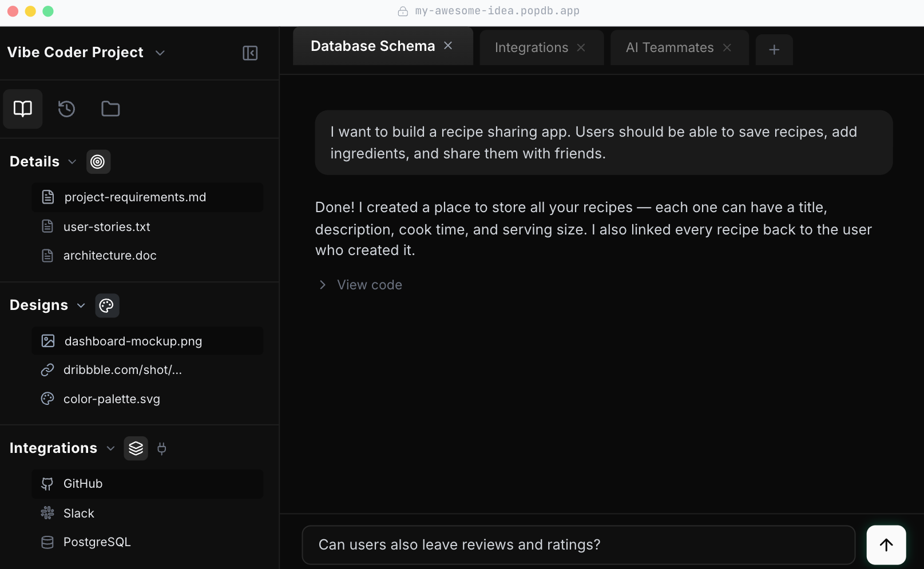Viewport: 924px width, 569px height.
Task: Switch to the folder files view
Action: point(110,109)
